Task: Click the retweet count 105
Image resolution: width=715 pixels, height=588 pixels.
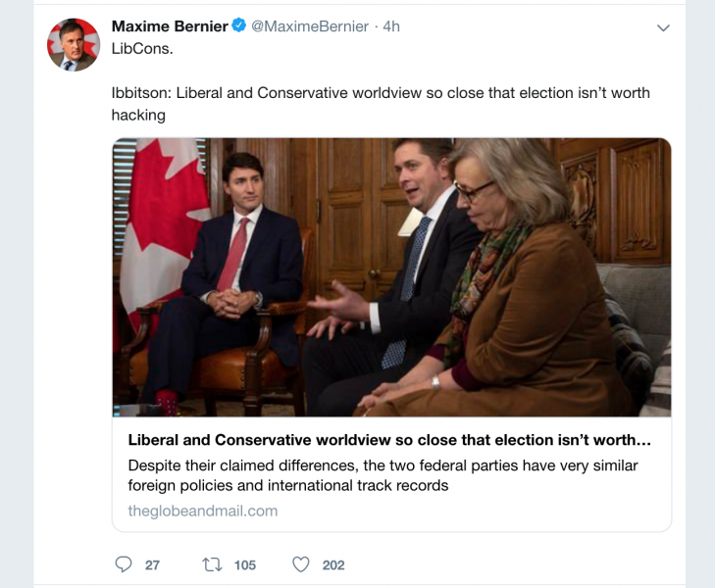Action: 244,564
